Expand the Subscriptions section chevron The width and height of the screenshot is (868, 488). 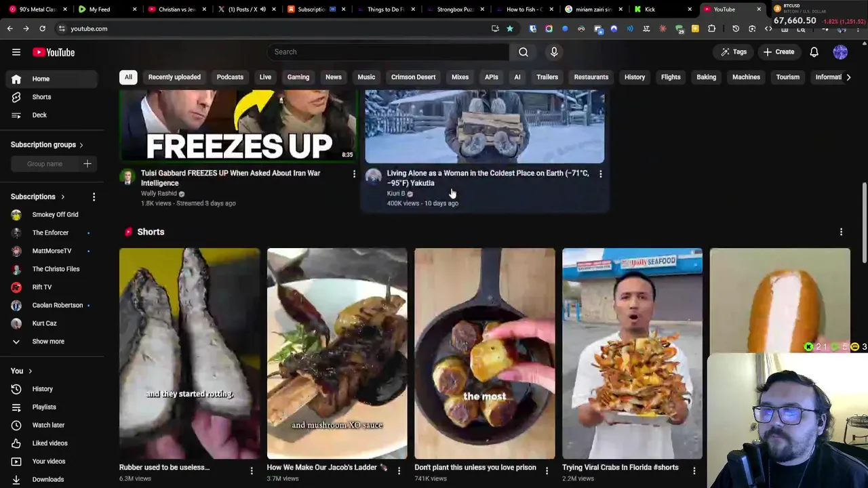62,197
